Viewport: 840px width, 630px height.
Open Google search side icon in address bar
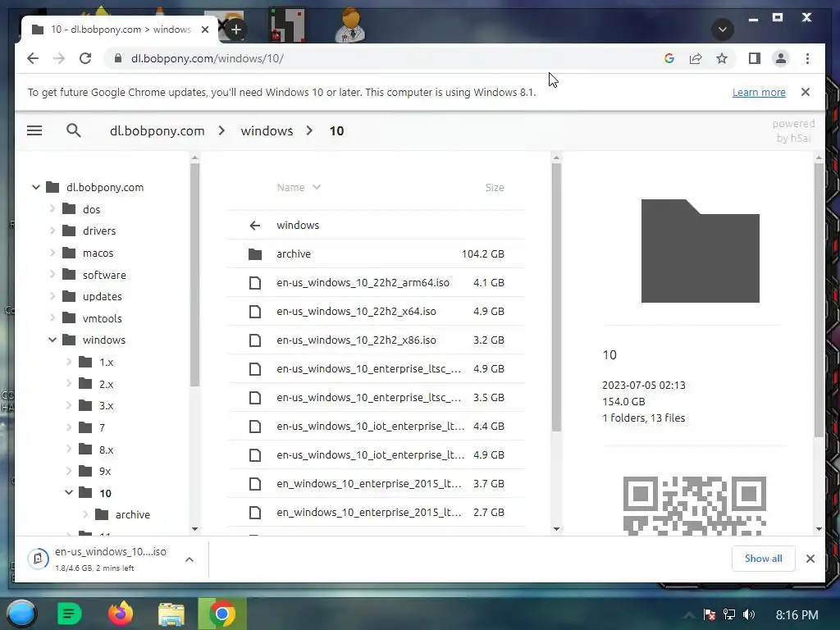coord(669,58)
